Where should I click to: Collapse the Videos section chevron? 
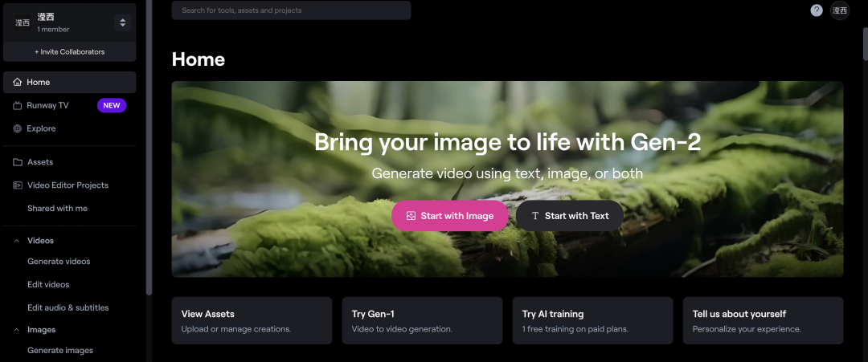[x=17, y=241]
